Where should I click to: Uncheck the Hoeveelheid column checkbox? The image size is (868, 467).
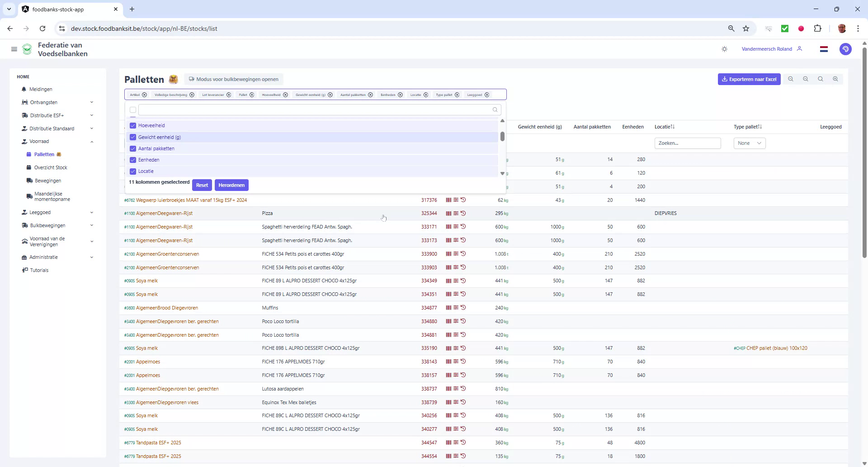click(x=132, y=125)
